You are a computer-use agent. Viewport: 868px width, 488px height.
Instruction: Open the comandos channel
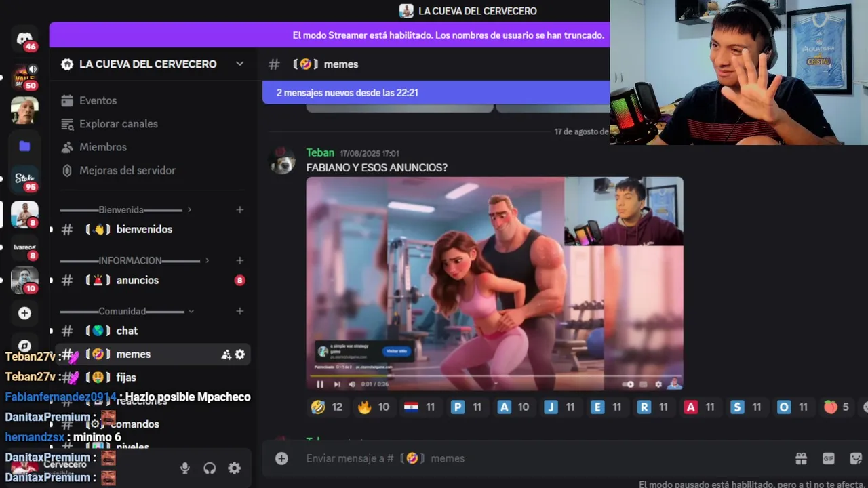click(153, 424)
